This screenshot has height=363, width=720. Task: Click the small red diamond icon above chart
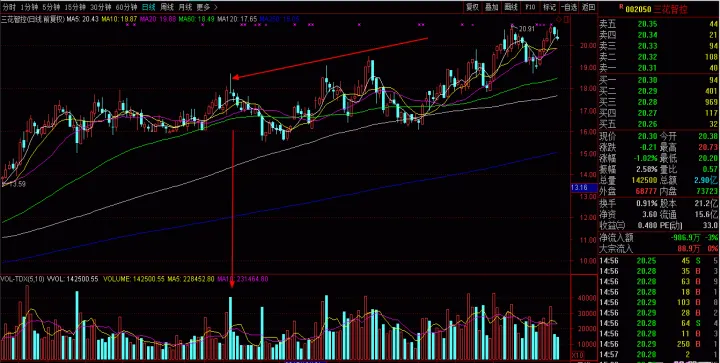point(559,19)
